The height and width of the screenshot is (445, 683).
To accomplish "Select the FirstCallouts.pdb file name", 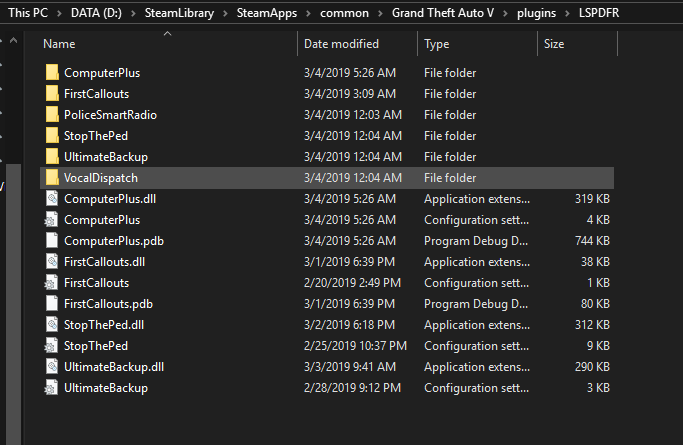I will [x=108, y=304].
